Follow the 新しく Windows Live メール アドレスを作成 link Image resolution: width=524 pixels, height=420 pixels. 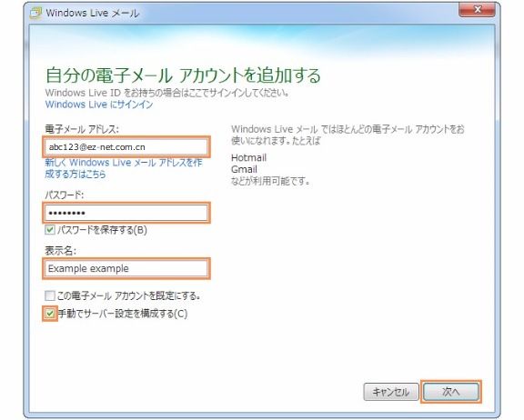pyautogui.click(x=124, y=168)
